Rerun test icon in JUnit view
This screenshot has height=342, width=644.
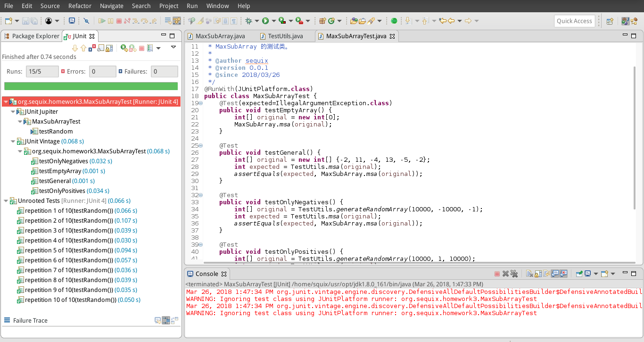[x=124, y=48]
